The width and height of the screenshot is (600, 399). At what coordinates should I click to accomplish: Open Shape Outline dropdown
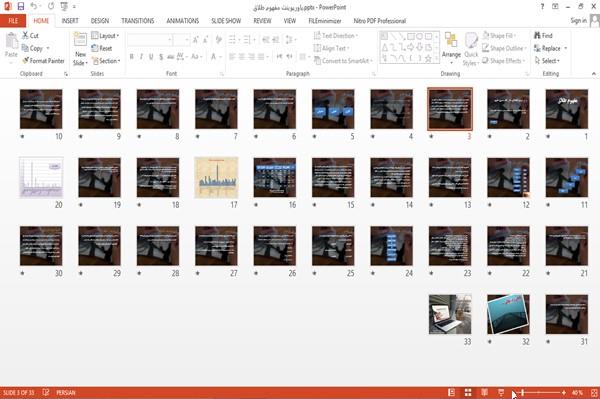(504, 48)
